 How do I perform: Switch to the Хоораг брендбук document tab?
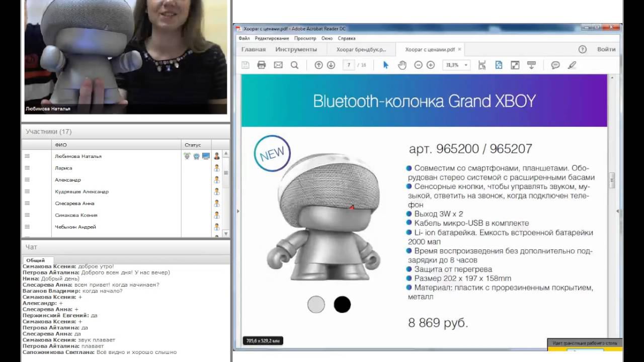tap(361, 49)
